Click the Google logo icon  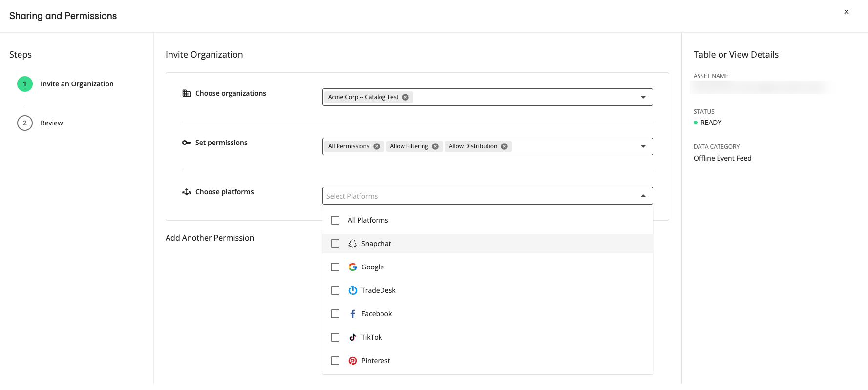(353, 267)
